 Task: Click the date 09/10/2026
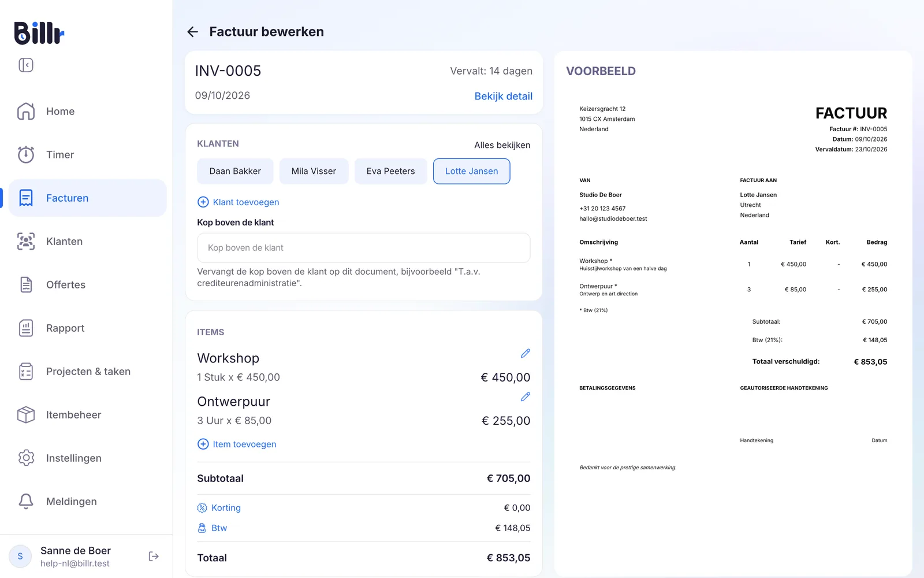(222, 95)
